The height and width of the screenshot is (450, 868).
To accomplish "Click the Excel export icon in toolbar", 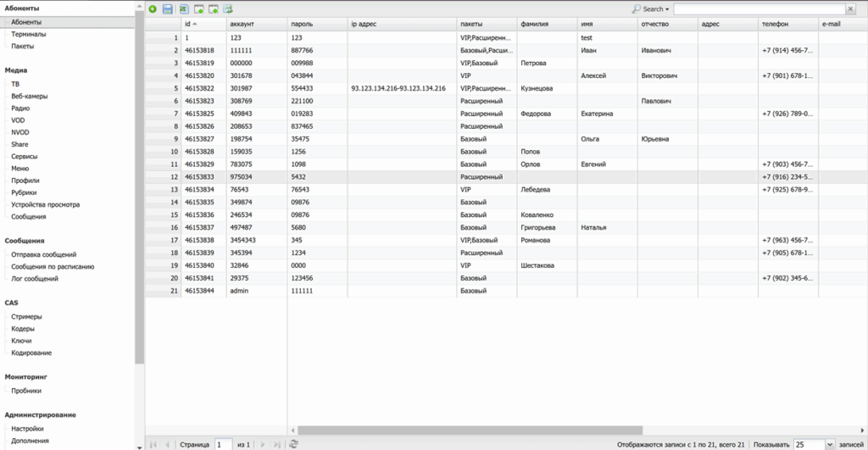I will 183,9.
